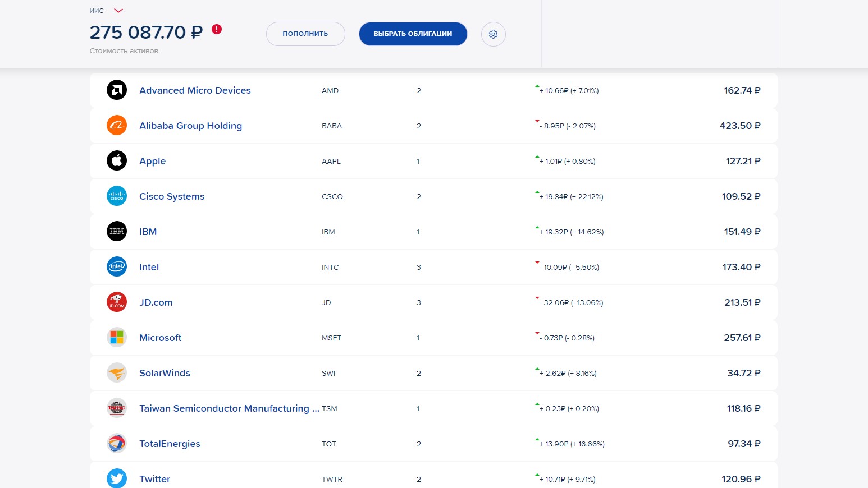Click the TotalEnergies logo icon
868x488 pixels.
pos(117,443)
